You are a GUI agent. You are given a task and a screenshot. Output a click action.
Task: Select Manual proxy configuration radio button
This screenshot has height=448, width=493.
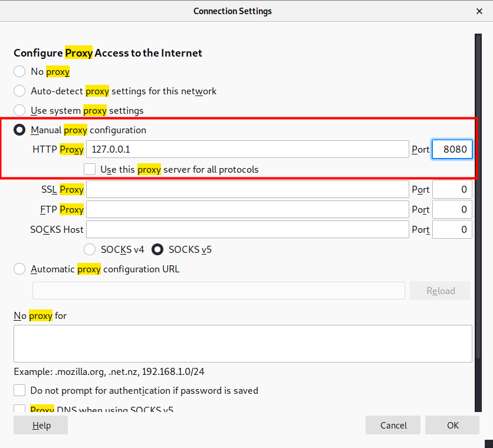19,130
